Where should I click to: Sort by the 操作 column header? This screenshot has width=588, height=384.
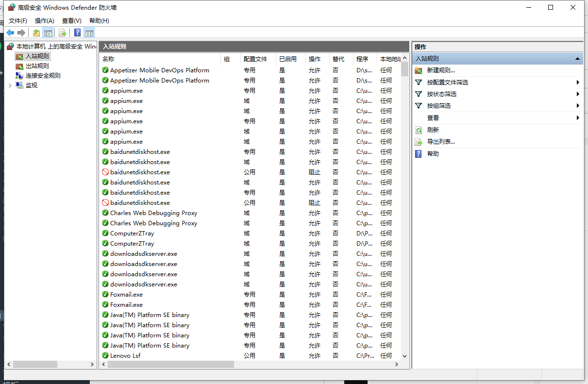tap(318, 59)
